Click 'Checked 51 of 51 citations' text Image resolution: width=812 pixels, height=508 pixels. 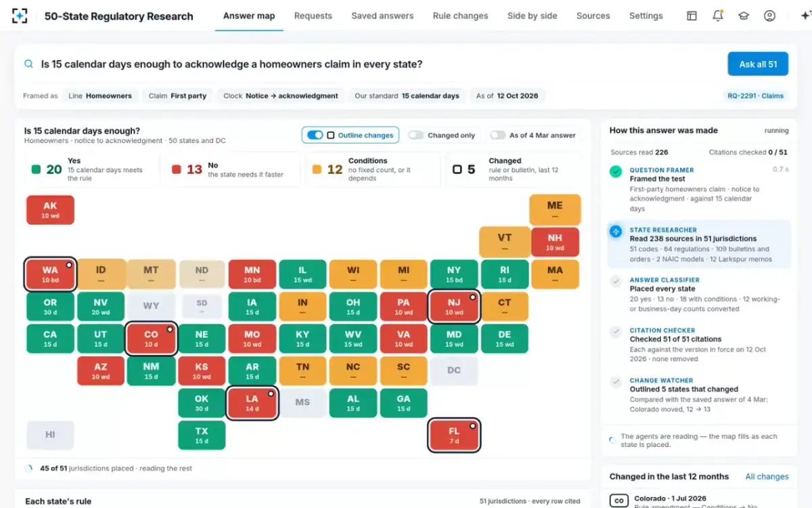tap(675, 339)
